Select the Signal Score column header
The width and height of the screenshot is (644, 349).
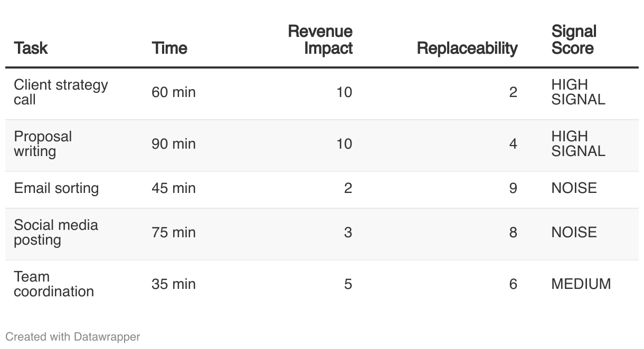574,40
